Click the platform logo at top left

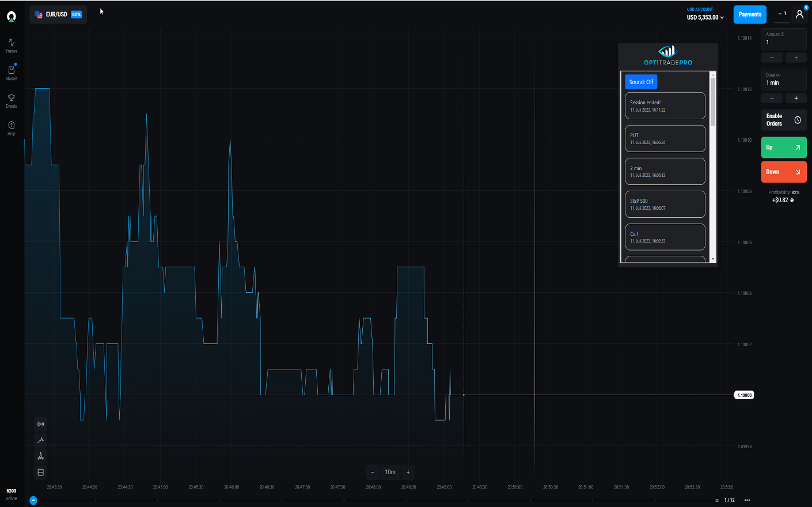click(x=12, y=16)
